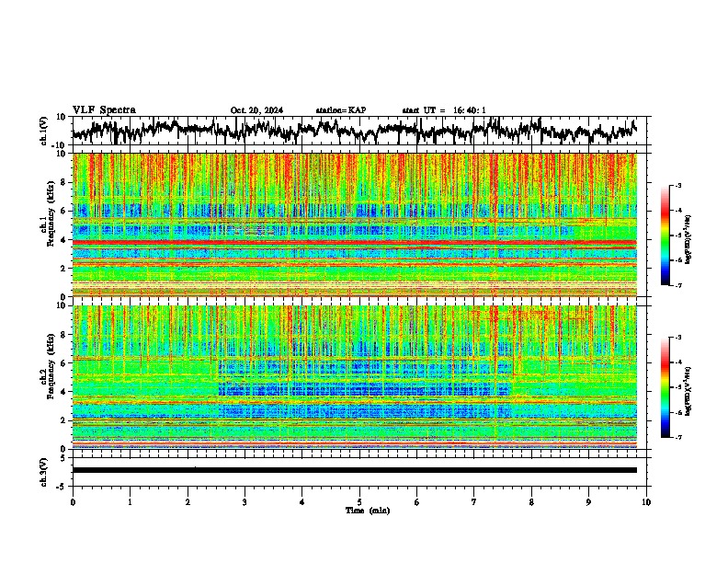Image resolution: width=728 pixels, height=563 pixels.
Task: Click the thick black ch.3 trace
Action: coord(355,470)
